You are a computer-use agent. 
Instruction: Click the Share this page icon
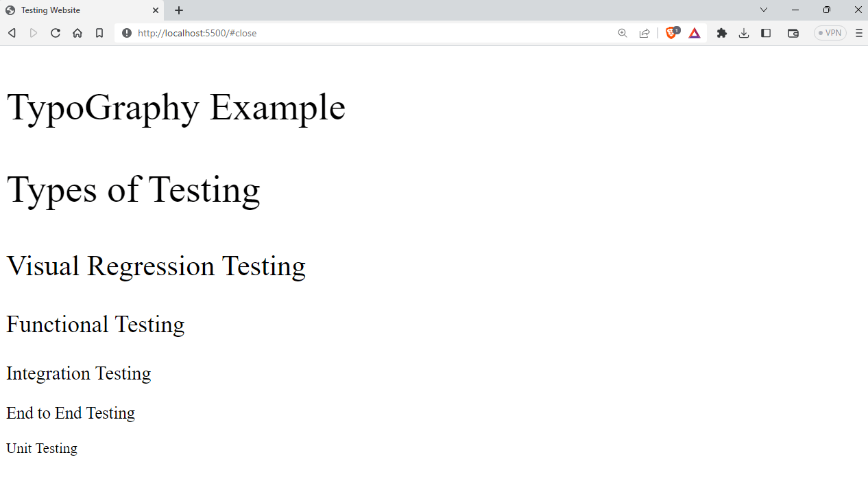coord(644,32)
